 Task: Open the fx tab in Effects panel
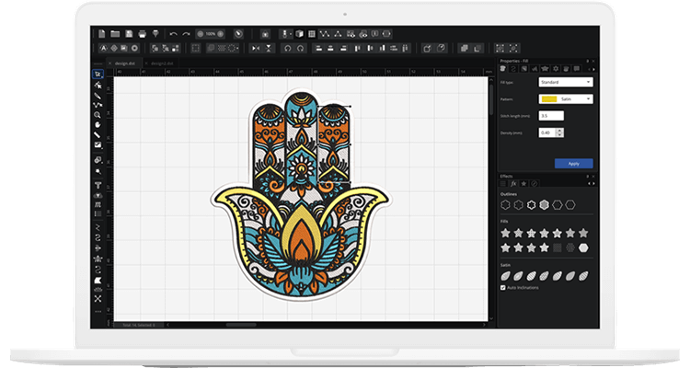point(513,184)
